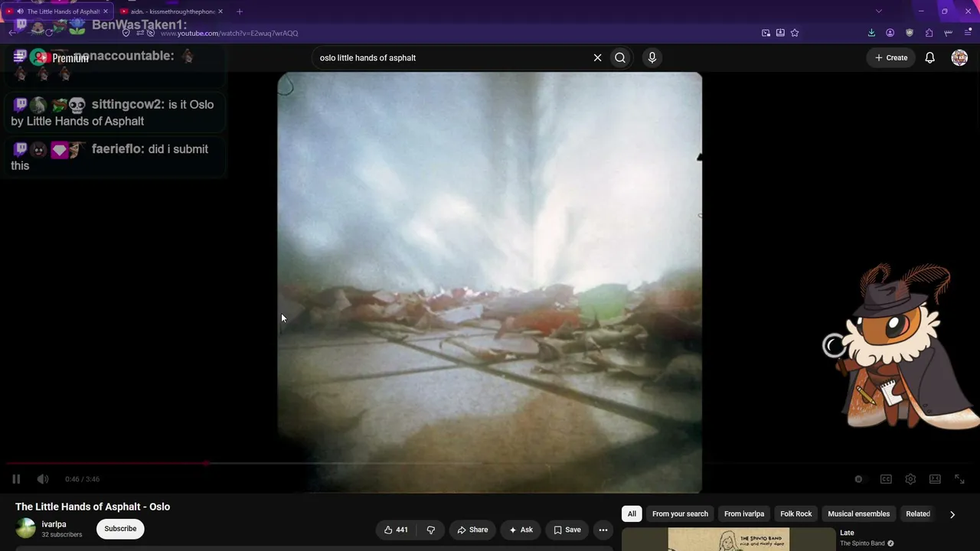Screen dimensions: 980x551
Task: Open the player settings gear
Action: coord(910,479)
